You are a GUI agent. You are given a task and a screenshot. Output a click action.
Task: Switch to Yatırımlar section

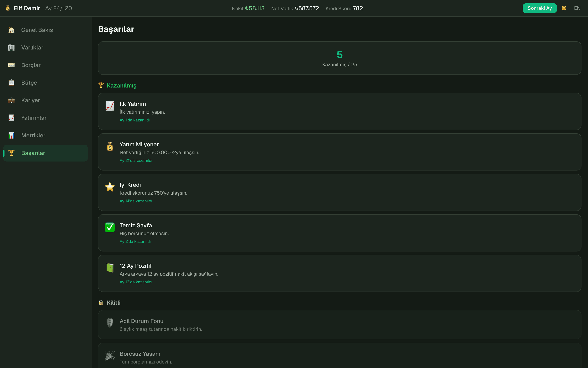pyautogui.click(x=46, y=118)
